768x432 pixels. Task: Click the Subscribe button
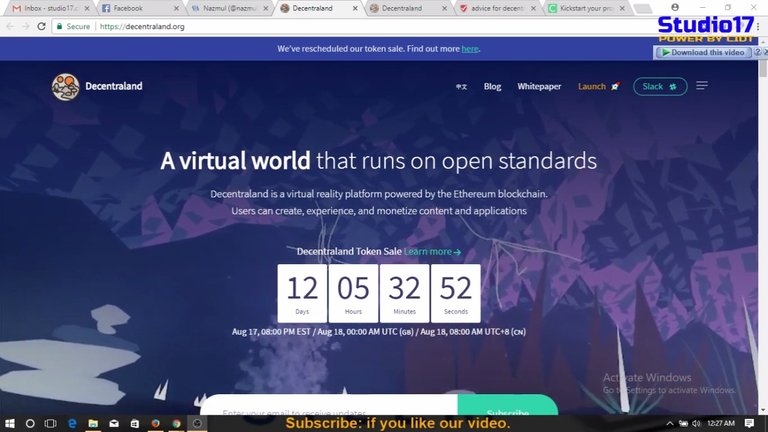[x=507, y=406]
